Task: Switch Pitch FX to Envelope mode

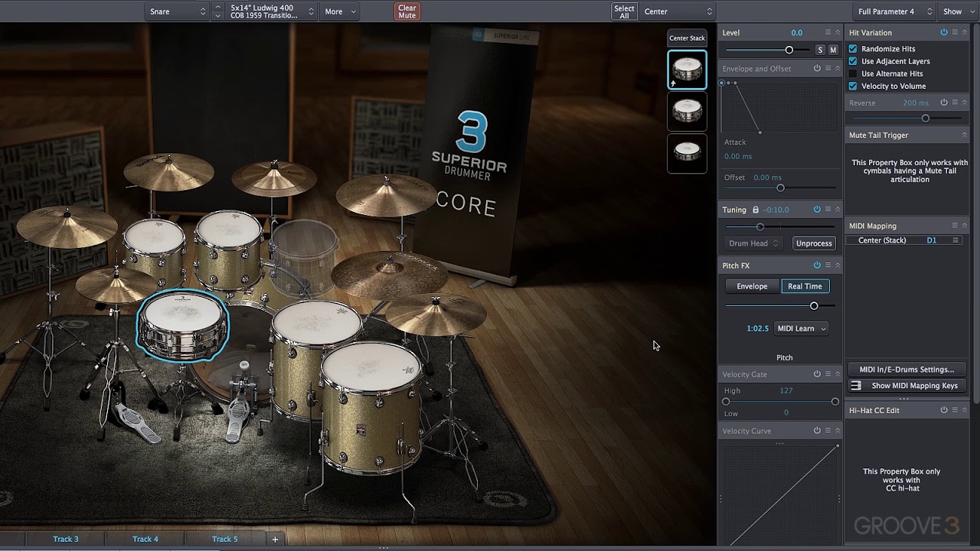Action: tap(752, 286)
